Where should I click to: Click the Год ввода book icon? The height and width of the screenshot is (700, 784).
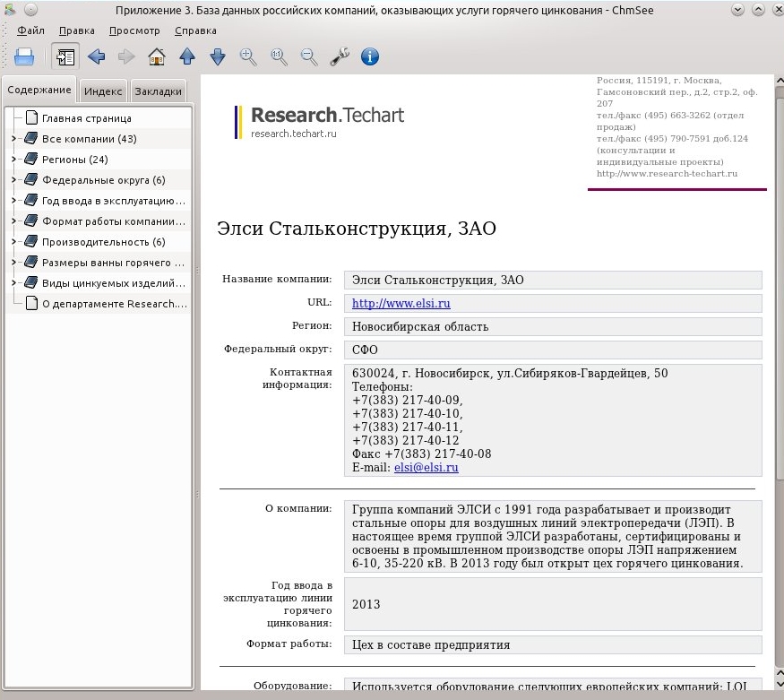31,200
